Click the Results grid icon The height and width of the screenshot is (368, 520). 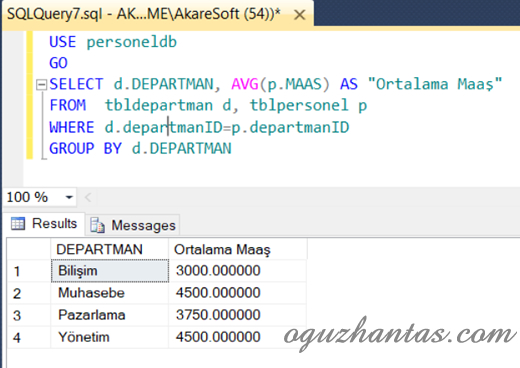(x=18, y=224)
